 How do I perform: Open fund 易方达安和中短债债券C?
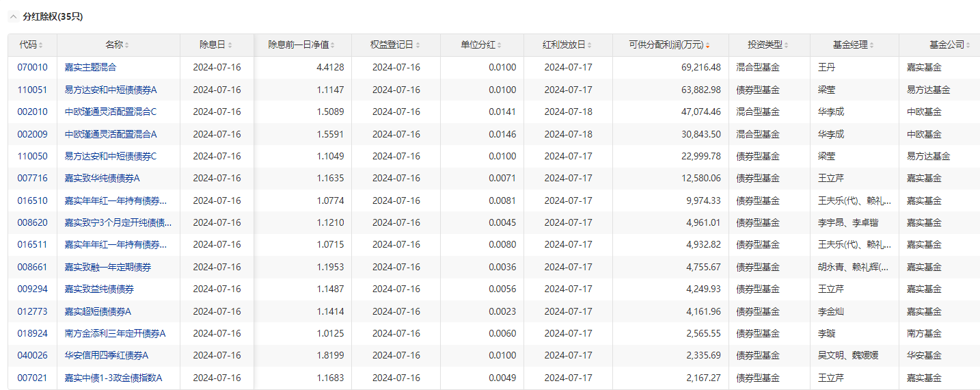[111, 156]
